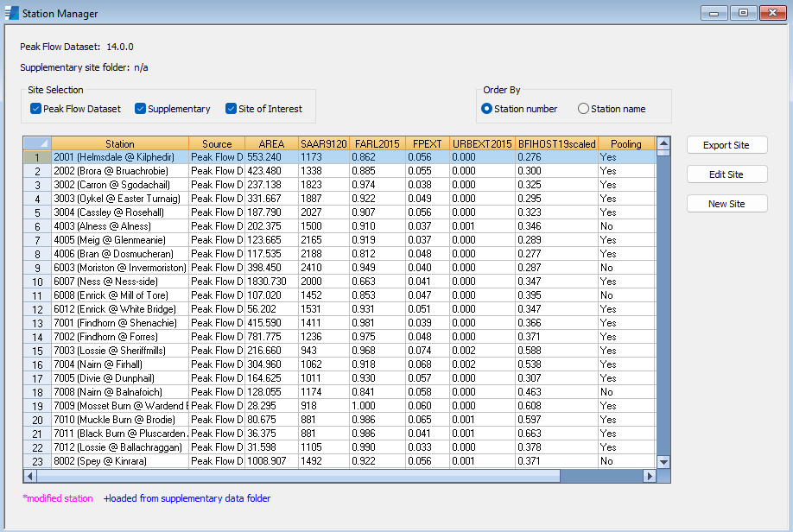Select row 10 Ness @ Ness-side station
Image resolution: width=793 pixels, height=532 pixels.
point(120,282)
